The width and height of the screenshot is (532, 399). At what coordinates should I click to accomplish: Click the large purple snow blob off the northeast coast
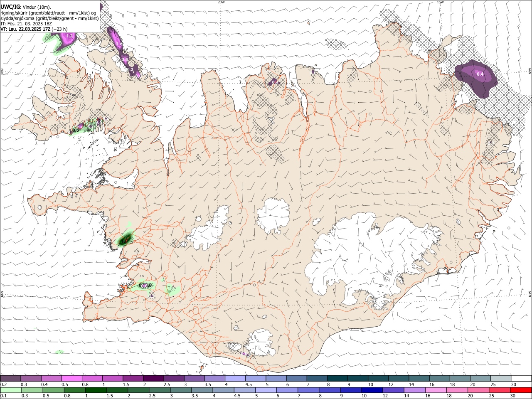476,78
